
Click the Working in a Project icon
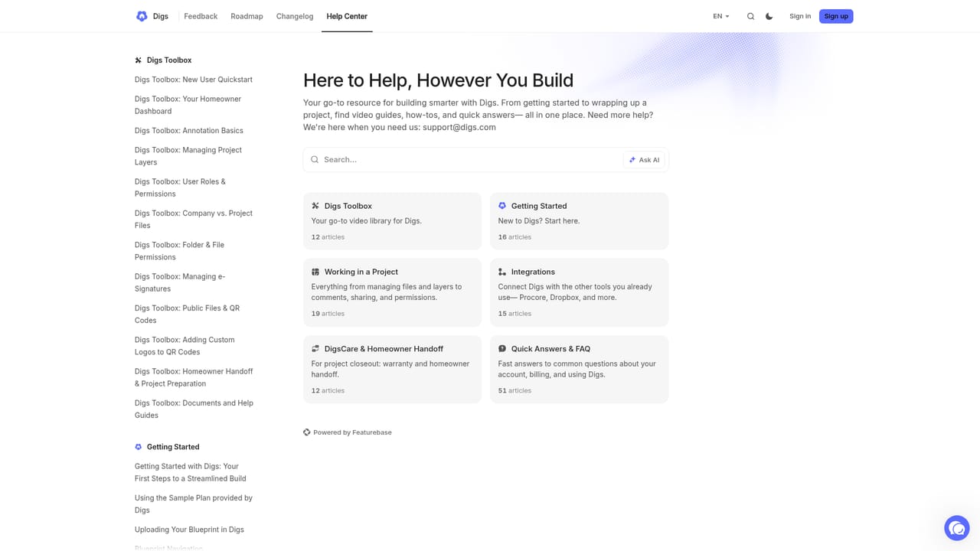(x=315, y=272)
